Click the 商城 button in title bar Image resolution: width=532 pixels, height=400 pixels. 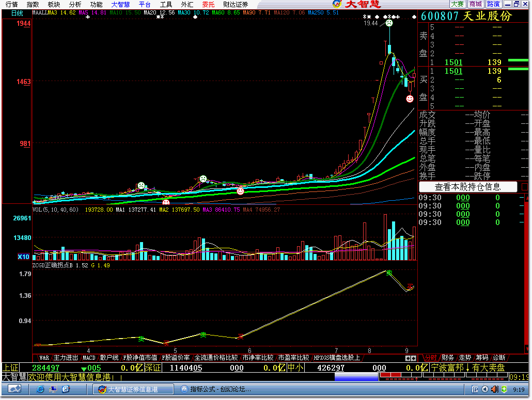(475, 4)
